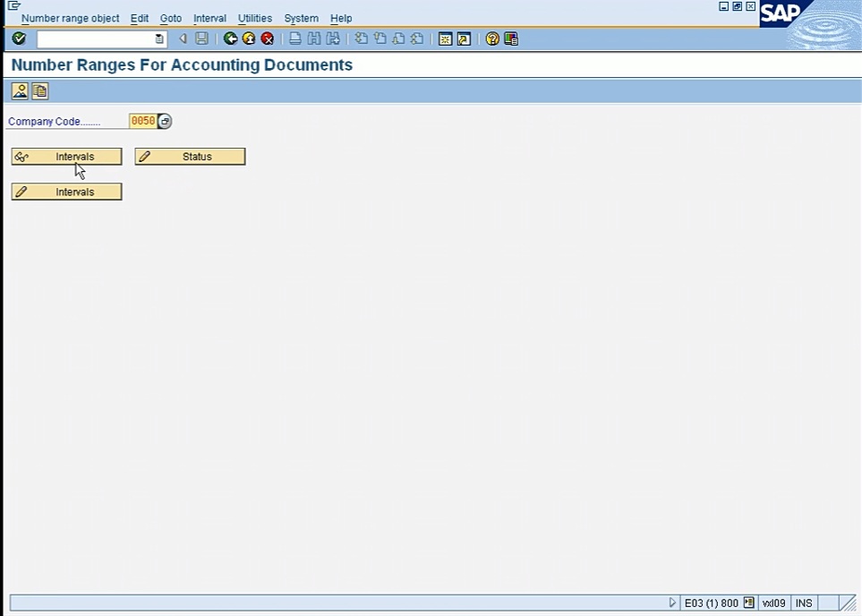Click the Find Next binoculars icon

(x=333, y=38)
